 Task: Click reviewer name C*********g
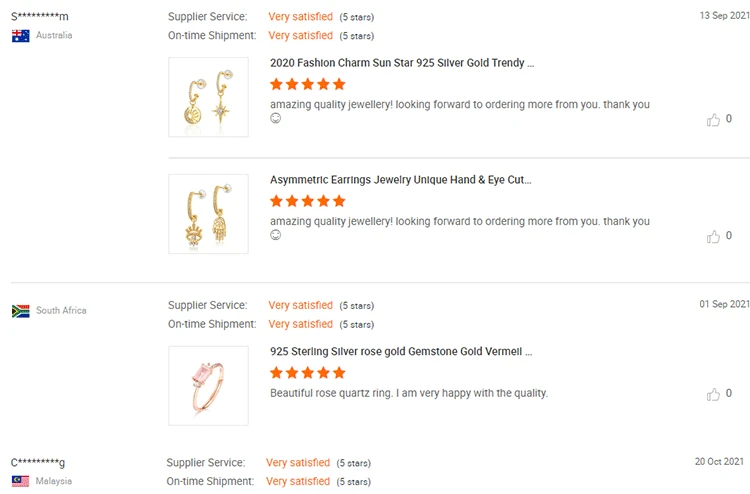[x=38, y=462]
